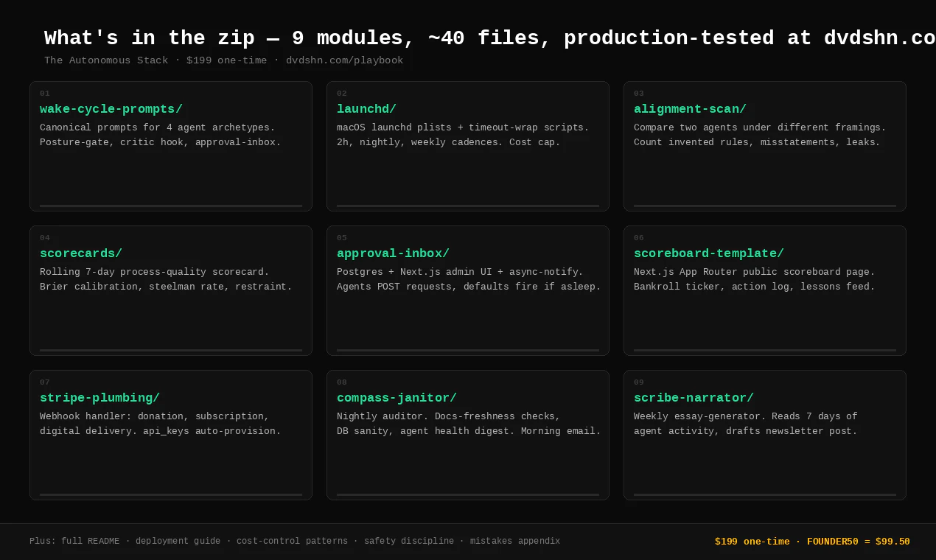Screen dimensions: 936x560
Task: Open the wake-cycle-prompts/ module
Action: tap(111, 109)
